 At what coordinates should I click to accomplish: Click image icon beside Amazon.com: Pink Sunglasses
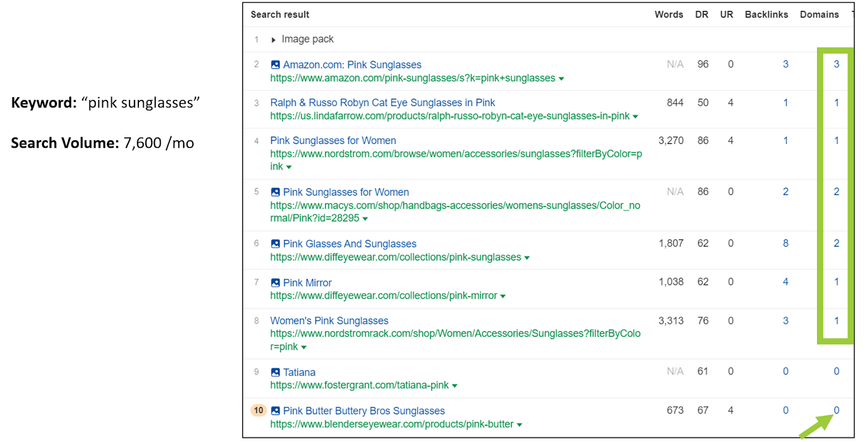(x=275, y=65)
